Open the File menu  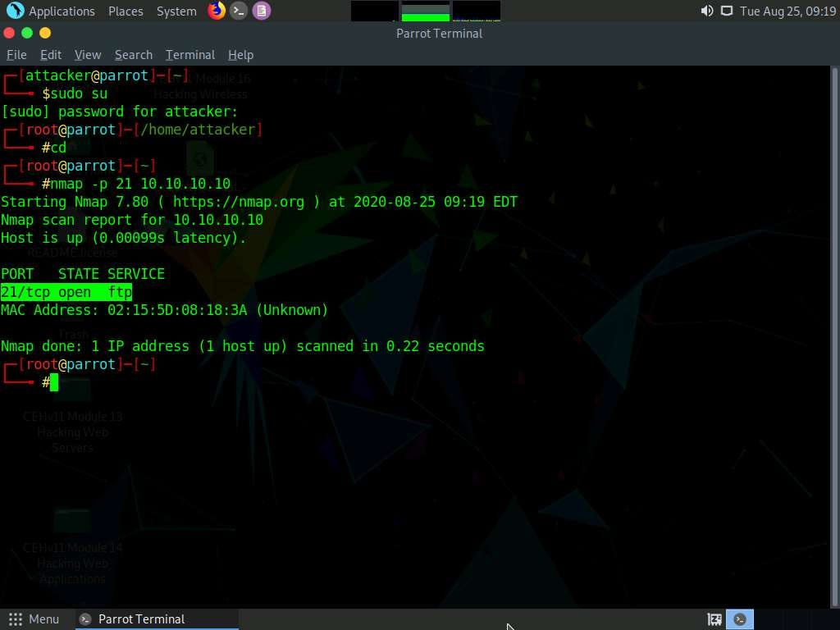tap(16, 55)
